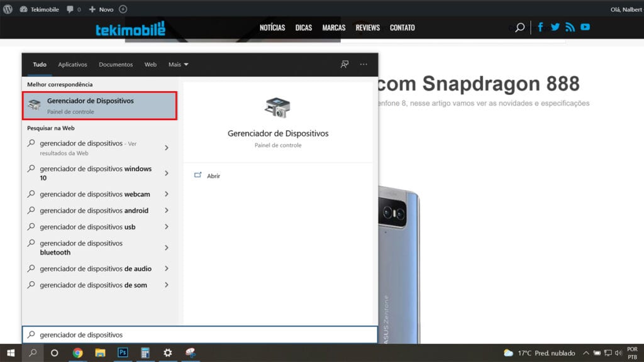The width and height of the screenshot is (644, 362).
Task: Open Settings gear on the taskbar
Action: (x=167, y=353)
